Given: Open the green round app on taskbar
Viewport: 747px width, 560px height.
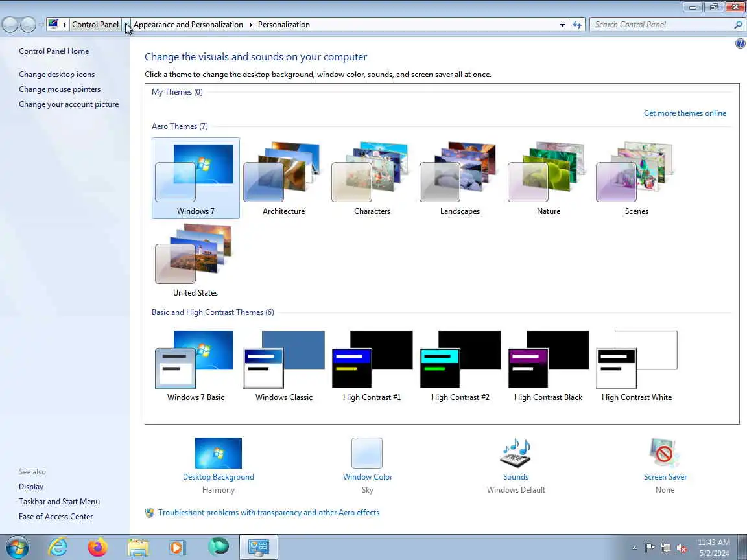Looking at the screenshot, I should (219, 546).
